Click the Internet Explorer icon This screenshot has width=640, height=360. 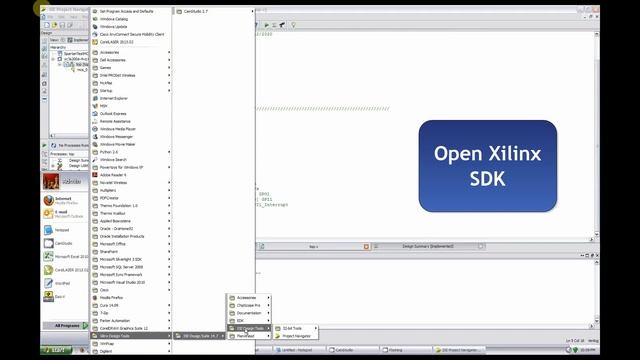[95, 98]
